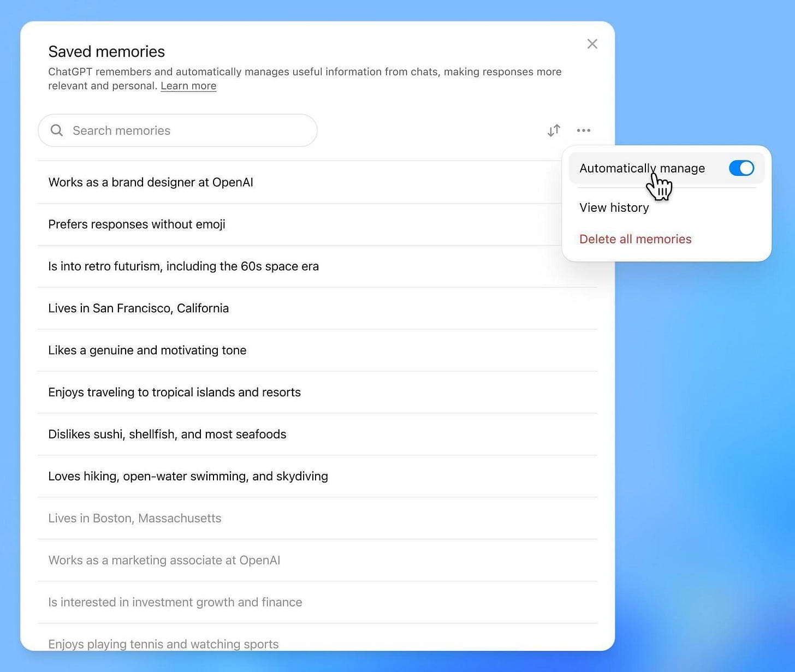This screenshot has height=672, width=795.
Task: Click the search magnifier icon
Action: point(57,130)
